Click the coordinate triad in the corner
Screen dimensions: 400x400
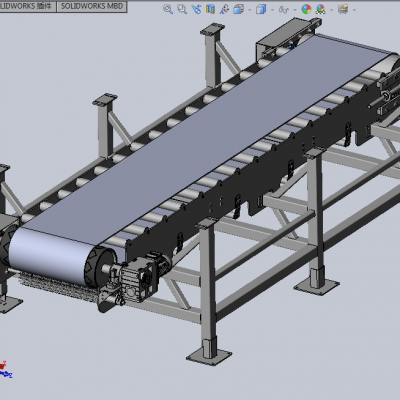tap(5, 370)
